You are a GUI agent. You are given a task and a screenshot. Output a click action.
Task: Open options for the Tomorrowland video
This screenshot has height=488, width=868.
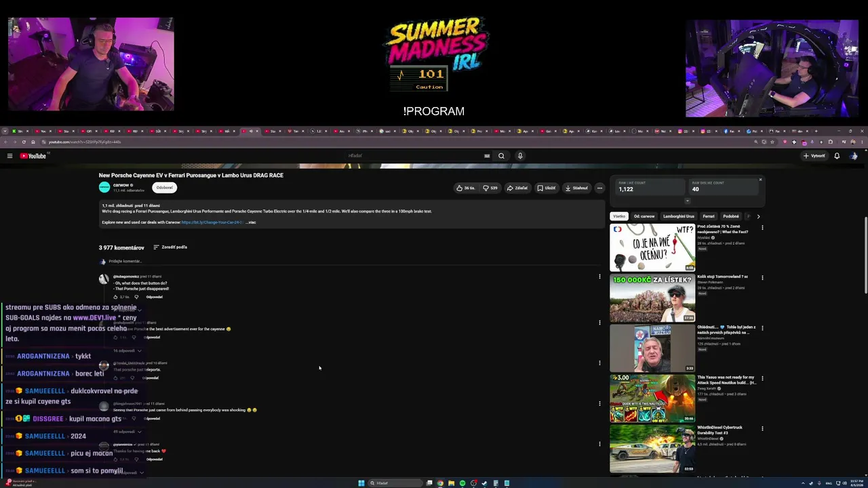pos(762,278)
